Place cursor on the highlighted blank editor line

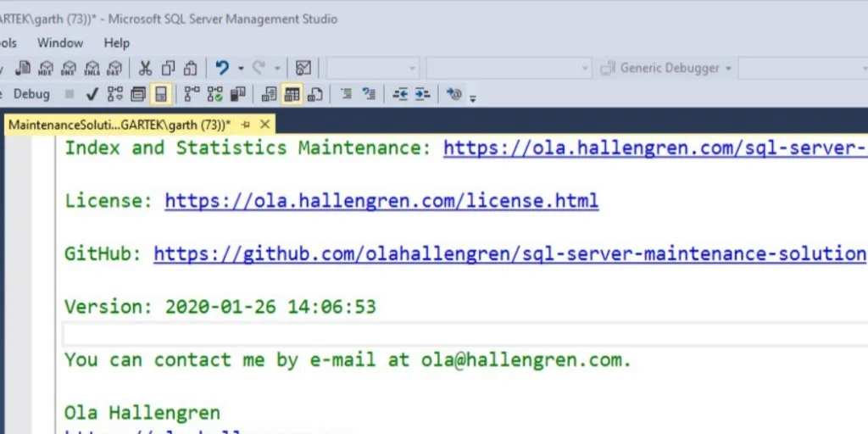[x=465, y=334]
